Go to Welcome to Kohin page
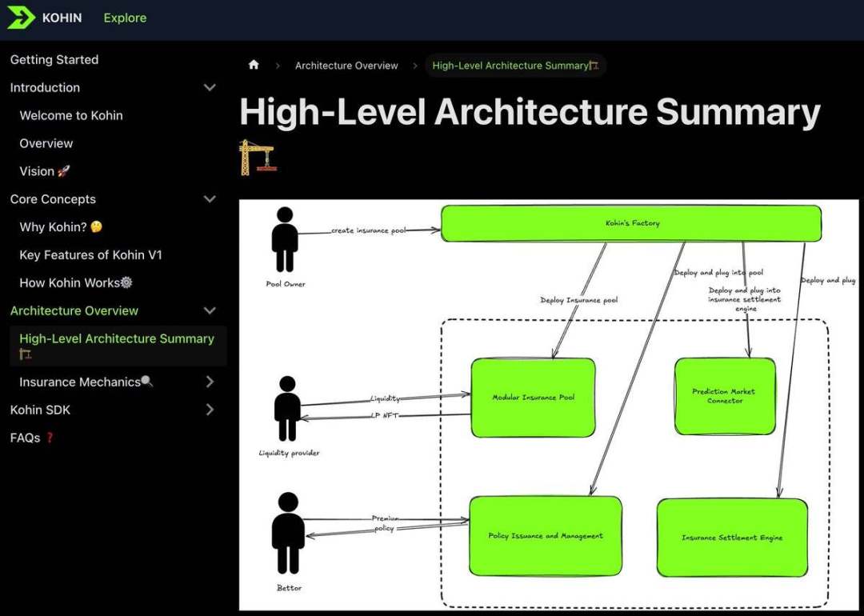 (x=71, y=116)
